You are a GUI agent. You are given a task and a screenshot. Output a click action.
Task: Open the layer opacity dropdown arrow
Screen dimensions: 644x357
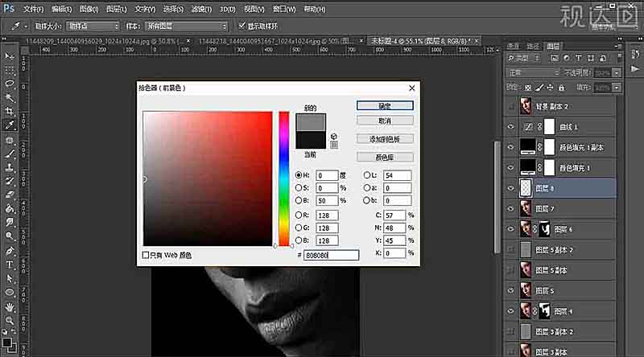point(616,72)
